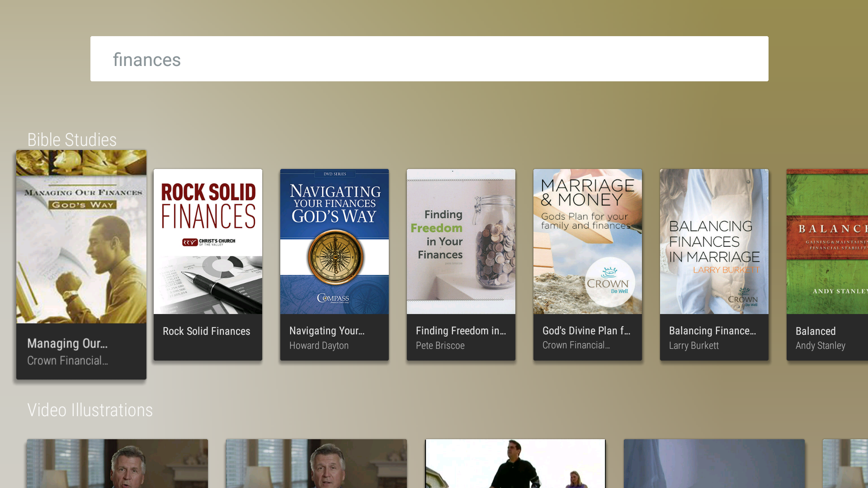The width and height of the screenshot is (868, 488).
Task: Select the Rock Solid Finances cover
Action: tap(208, 241)
